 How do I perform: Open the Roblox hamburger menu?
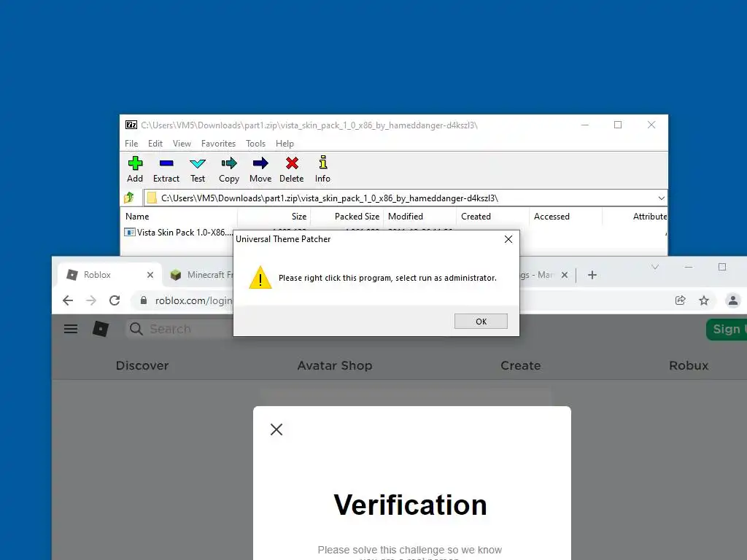click(x=71, y=329)
